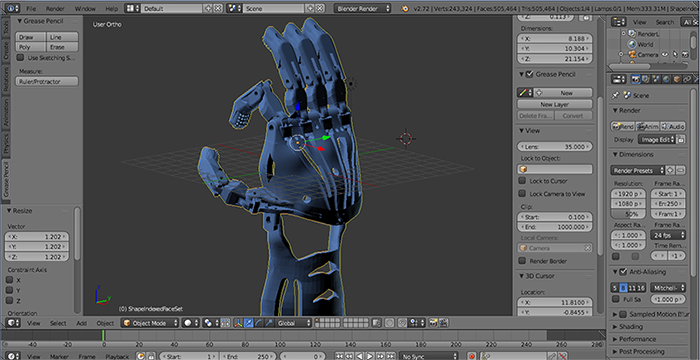
Task: Click the Camera restrict-render icon in Outliner
Action: tap(685, 54)
